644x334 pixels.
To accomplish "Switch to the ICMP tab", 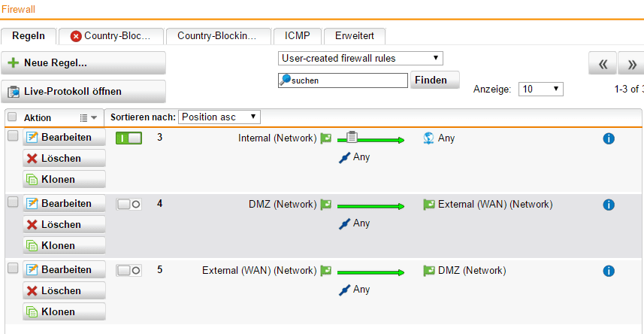I will click(298, 35).
